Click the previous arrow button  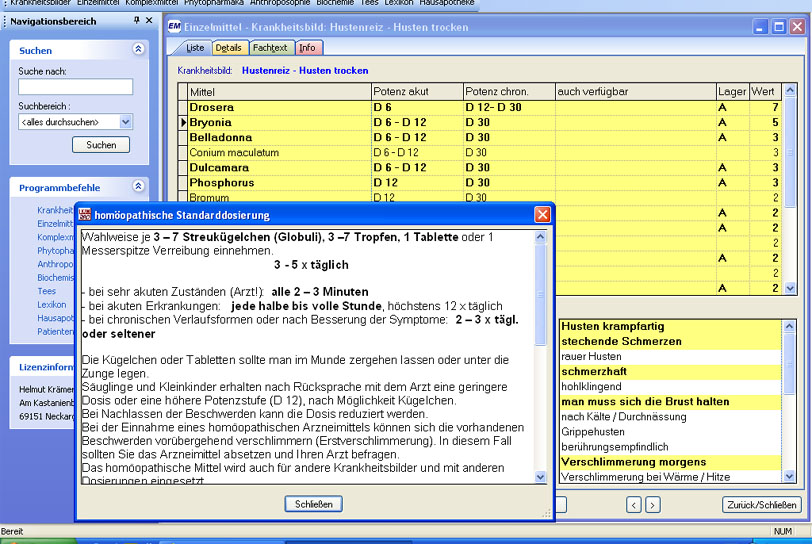click(634, 505)
